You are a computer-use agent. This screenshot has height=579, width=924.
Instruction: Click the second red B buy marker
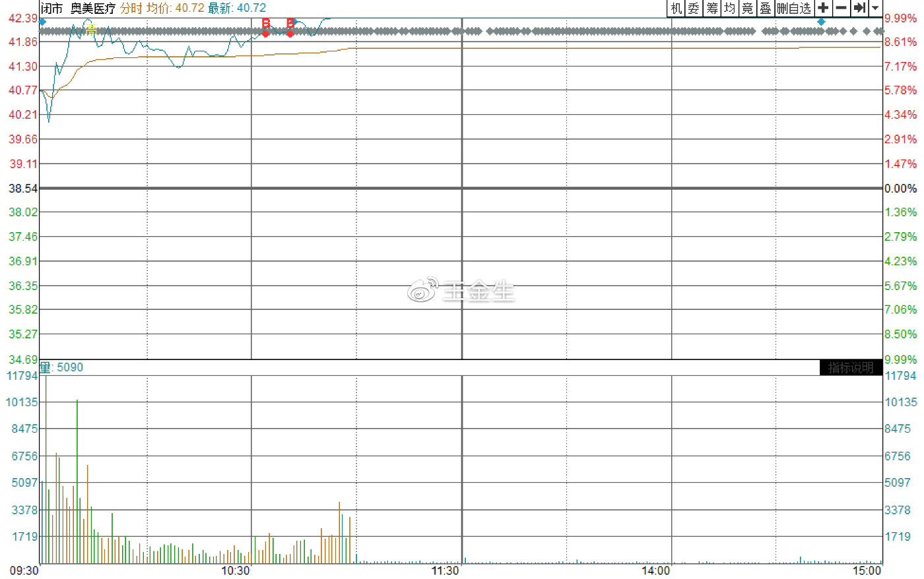click(290, 24)
